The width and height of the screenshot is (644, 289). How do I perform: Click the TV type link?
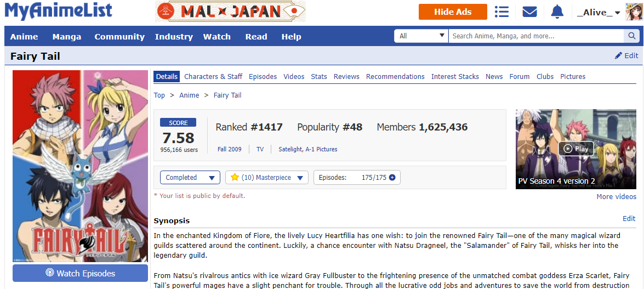tap(260, 149)
